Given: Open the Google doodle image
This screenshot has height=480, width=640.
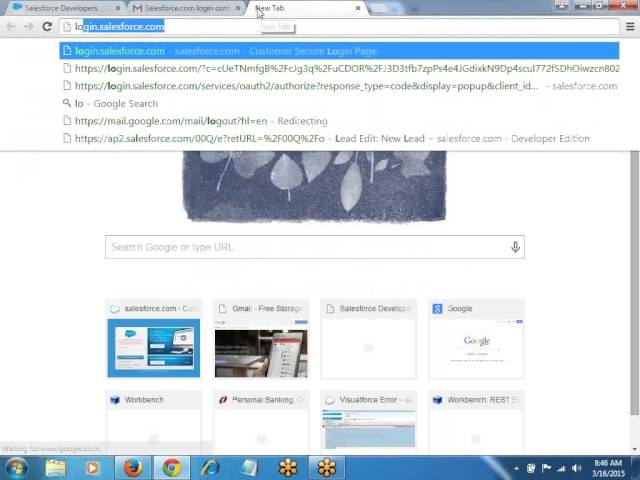Looking at the screenshot, I should (x=314, y=186).
